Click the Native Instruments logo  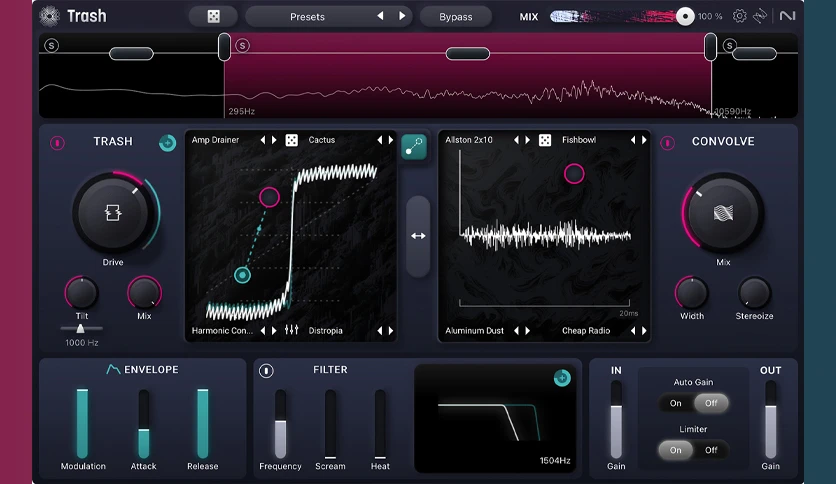point(787,16)
